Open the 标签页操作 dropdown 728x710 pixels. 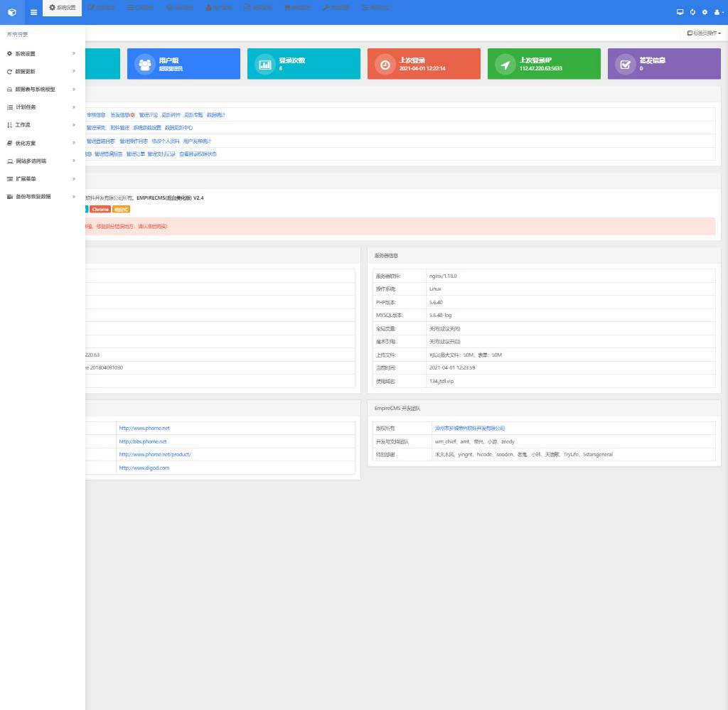pyautogui.click(x=704, y=33)
